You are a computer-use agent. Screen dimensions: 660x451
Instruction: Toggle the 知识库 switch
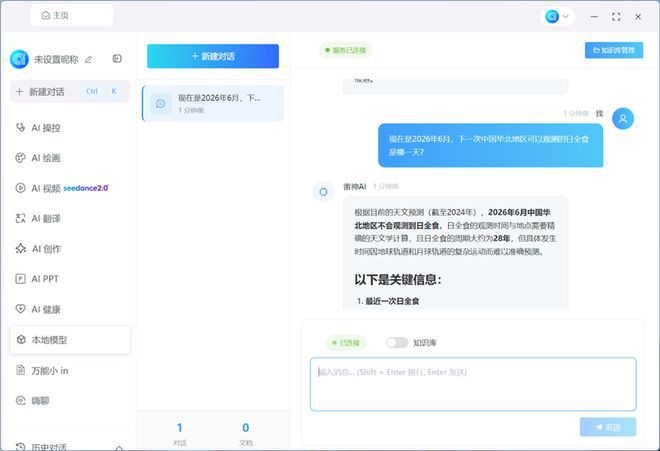[x=397, y=343]
